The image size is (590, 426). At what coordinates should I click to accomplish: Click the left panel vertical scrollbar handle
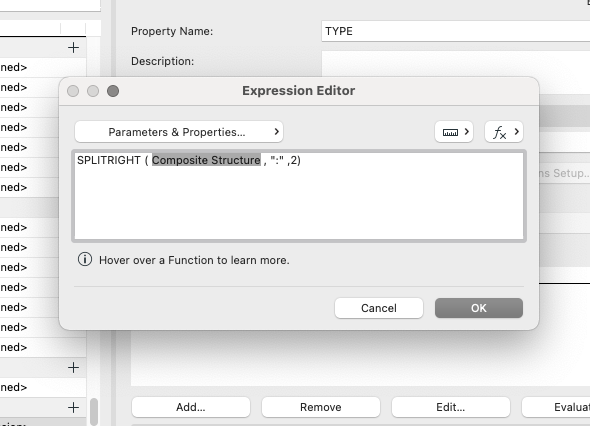point(94,412)
